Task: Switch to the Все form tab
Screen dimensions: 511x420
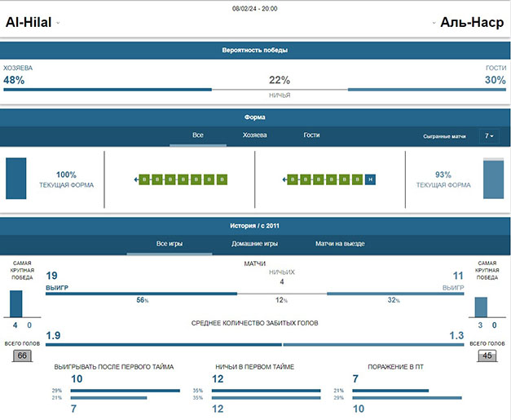Action: (198, 135)
